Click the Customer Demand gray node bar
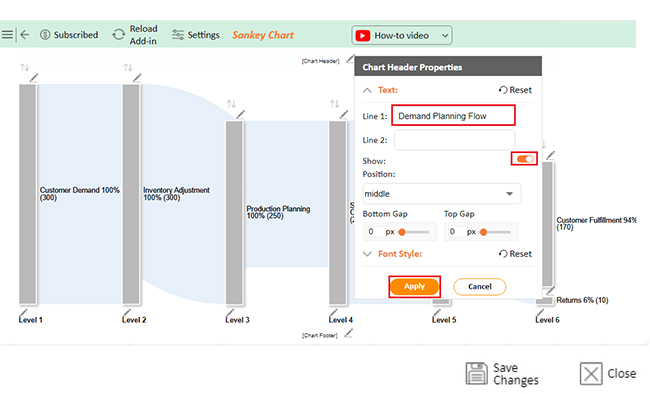 28,194
